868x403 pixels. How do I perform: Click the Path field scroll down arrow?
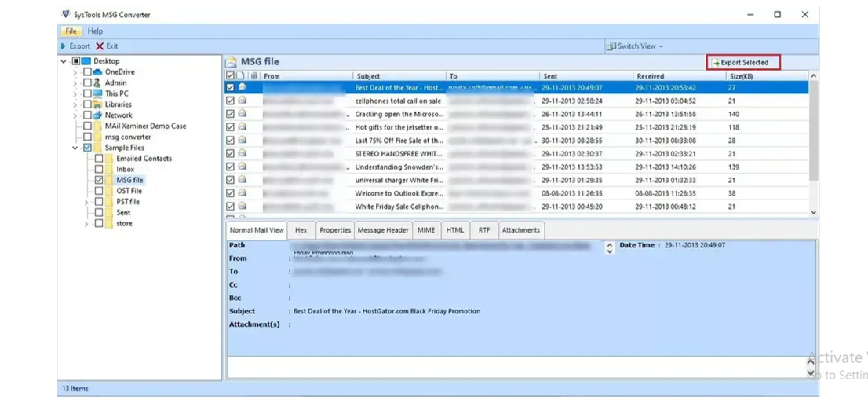tap(610, 251)
